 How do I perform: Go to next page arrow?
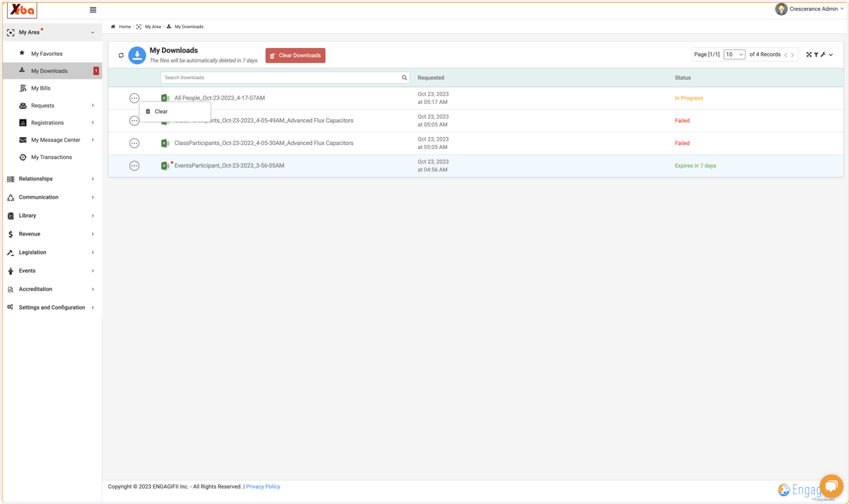[x=792, y=55]
